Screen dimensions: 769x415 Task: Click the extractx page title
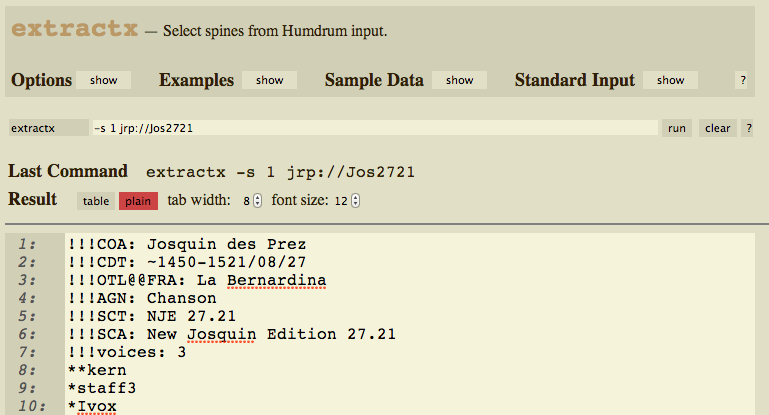74,30
